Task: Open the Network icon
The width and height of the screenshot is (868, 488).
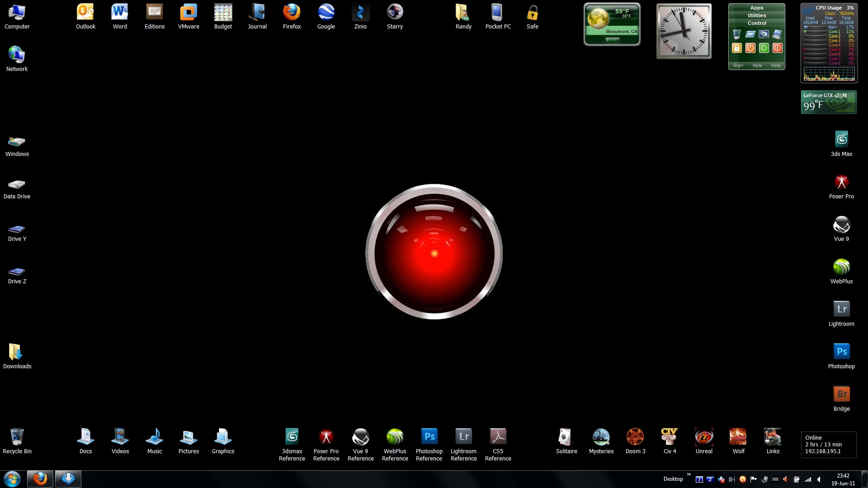Action: click(17, 59)
